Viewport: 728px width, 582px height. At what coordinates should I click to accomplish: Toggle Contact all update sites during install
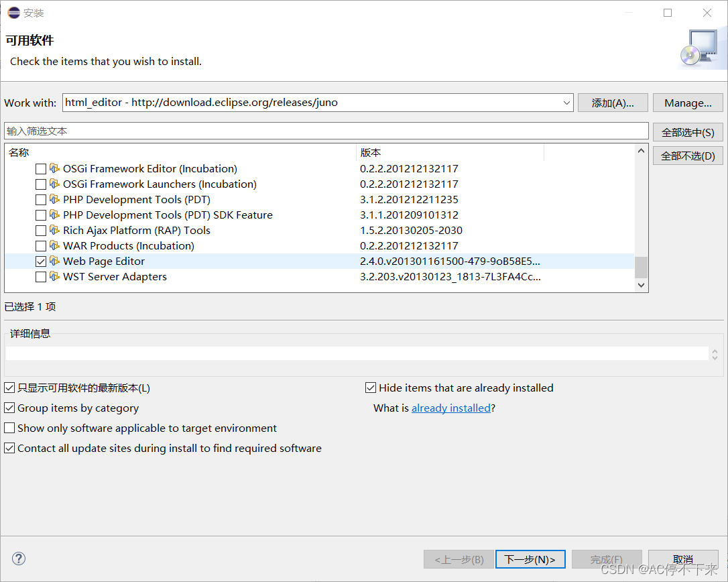[9, 448]
